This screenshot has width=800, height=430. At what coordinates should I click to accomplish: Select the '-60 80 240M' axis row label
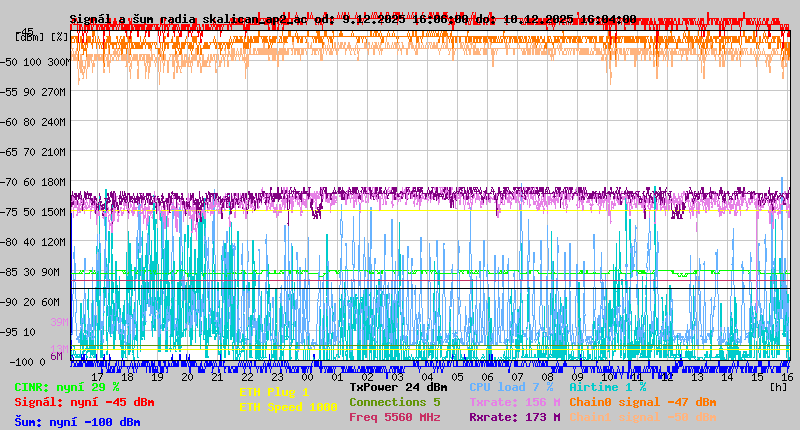(x=33, y=122)
